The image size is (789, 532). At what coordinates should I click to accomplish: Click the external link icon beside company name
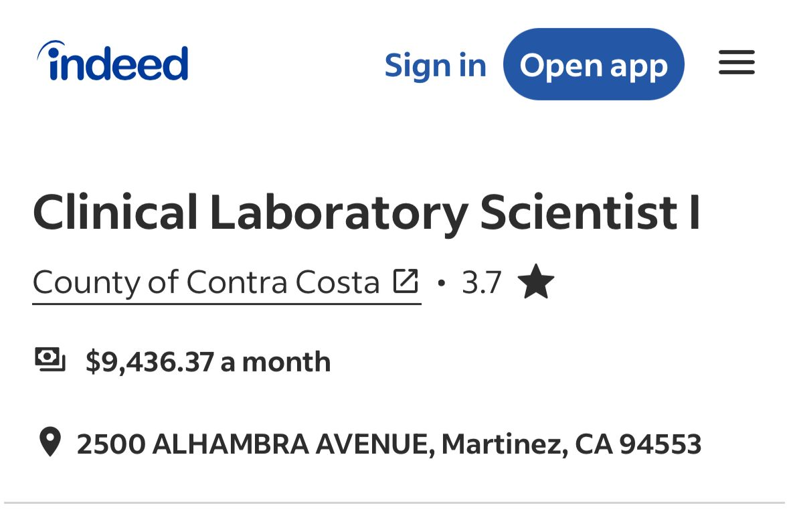(x=406, y=281)
